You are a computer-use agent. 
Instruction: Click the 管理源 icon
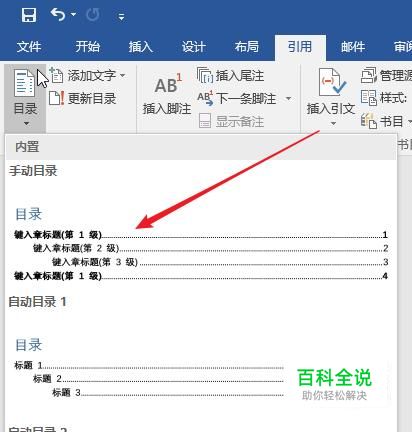pyautogui.click(x=368, y=75)
